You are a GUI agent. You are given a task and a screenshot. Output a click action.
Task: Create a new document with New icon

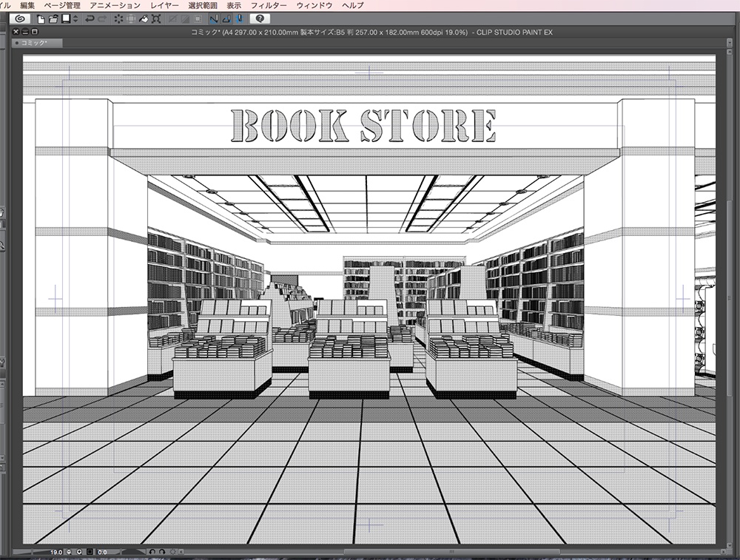pos(41,19)
